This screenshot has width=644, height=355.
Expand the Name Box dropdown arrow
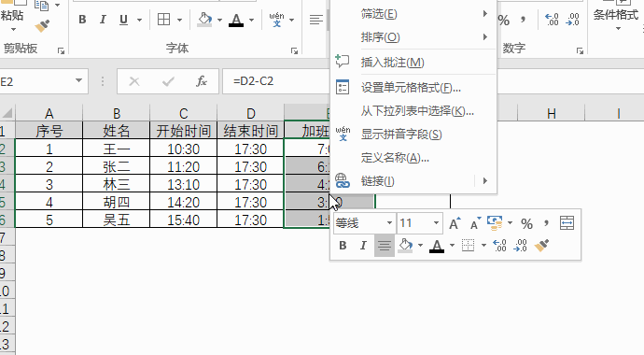78,81
